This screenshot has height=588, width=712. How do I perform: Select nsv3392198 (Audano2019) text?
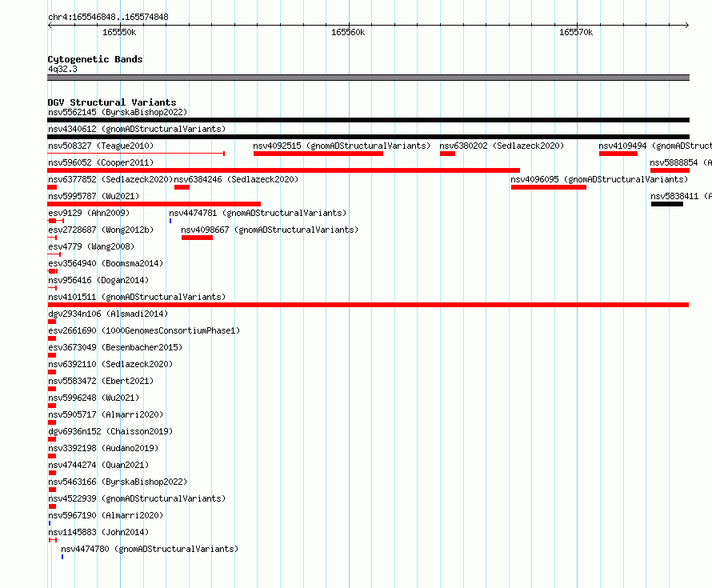[103, 448]
